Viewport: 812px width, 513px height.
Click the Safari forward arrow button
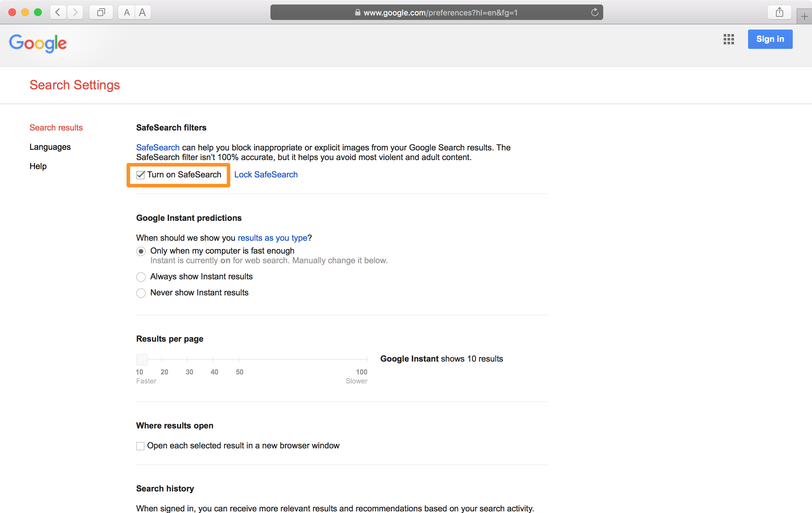(75, 13)
